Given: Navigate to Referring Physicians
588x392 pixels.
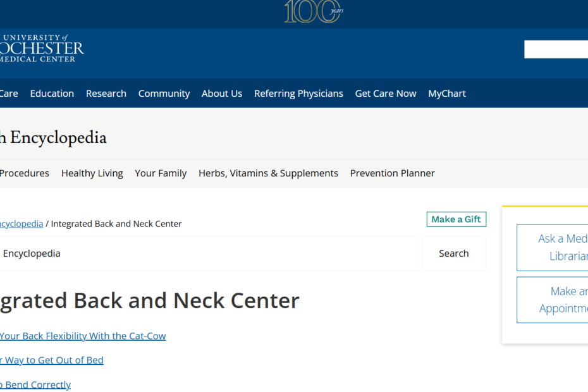Looking at the screenshot, I should point(298,94).
